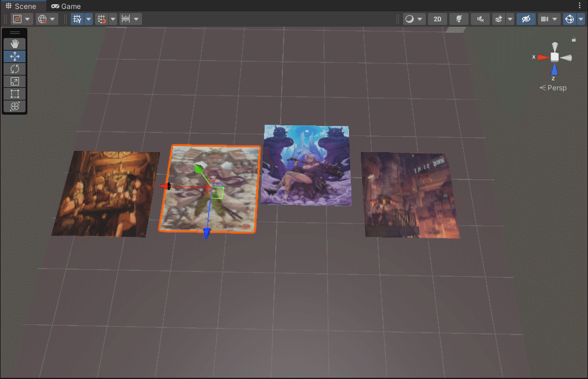The image size is (588, 379).
Task: Click the global/local handle rotation icon
Action: [x=42, y=19]
